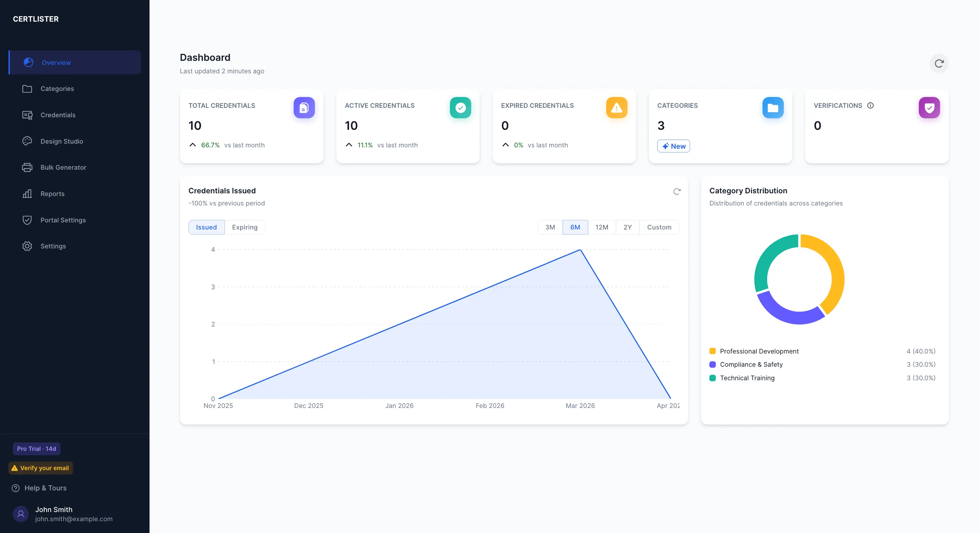980x533 pixels.
Task: Open the verifications info tooltip
Action: click(871, 106)
